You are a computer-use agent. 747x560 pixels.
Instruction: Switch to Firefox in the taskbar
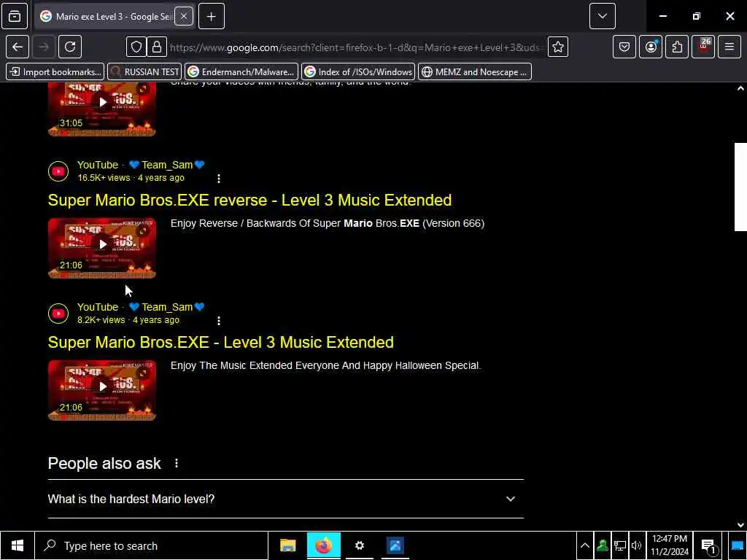[x=323, y=545]
